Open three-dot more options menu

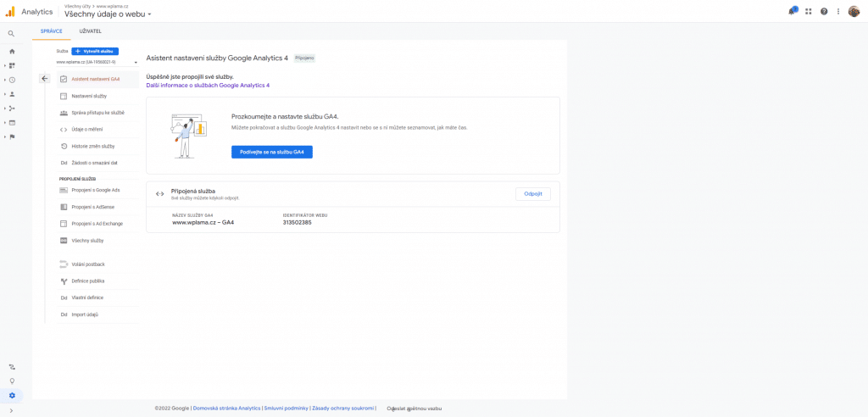point(838,11)
